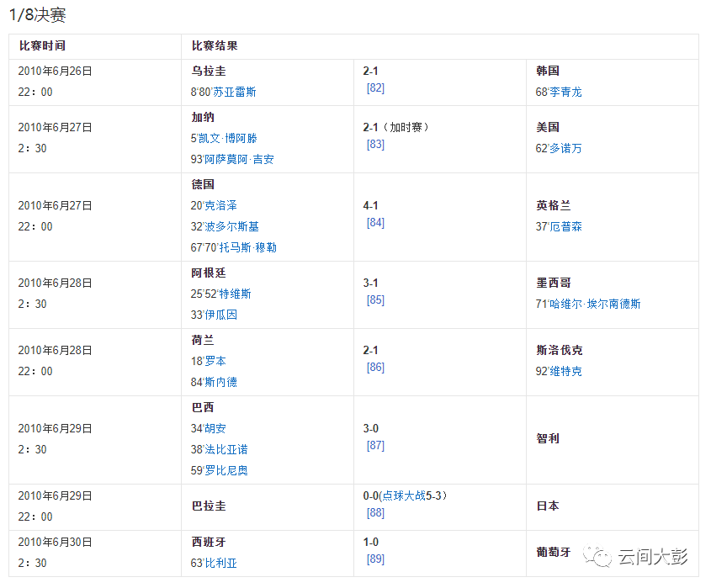Click the 多诺万 scorer link
Screen dimensions: 711x588
(x=565, y=148)
